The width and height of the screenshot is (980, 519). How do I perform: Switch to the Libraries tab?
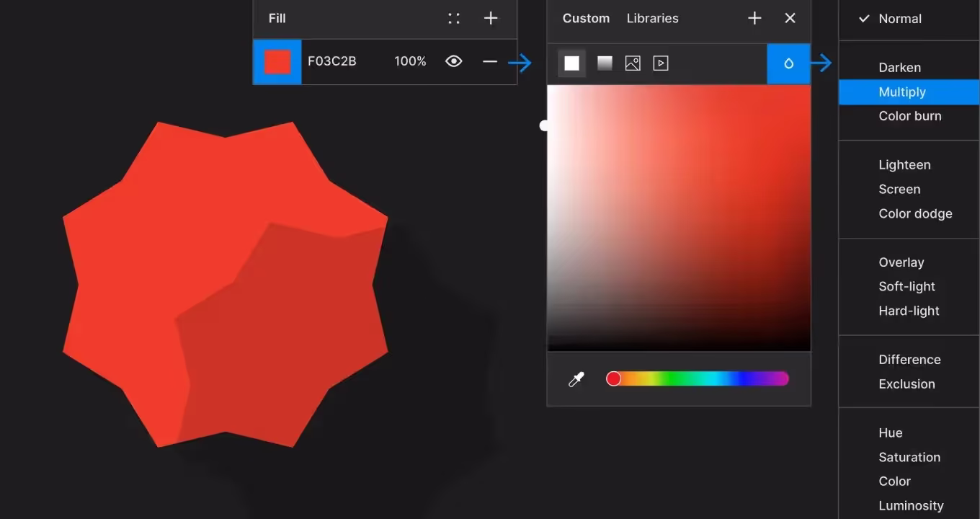652,19
